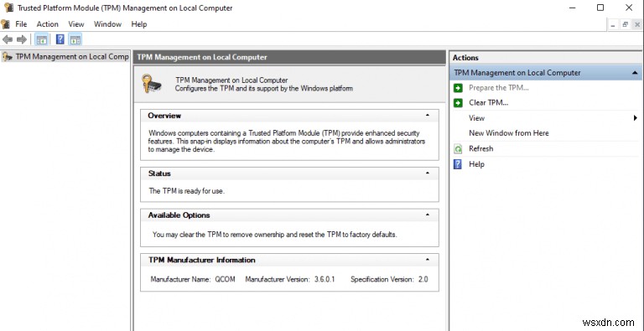Open the Window menu

(107, 24)
